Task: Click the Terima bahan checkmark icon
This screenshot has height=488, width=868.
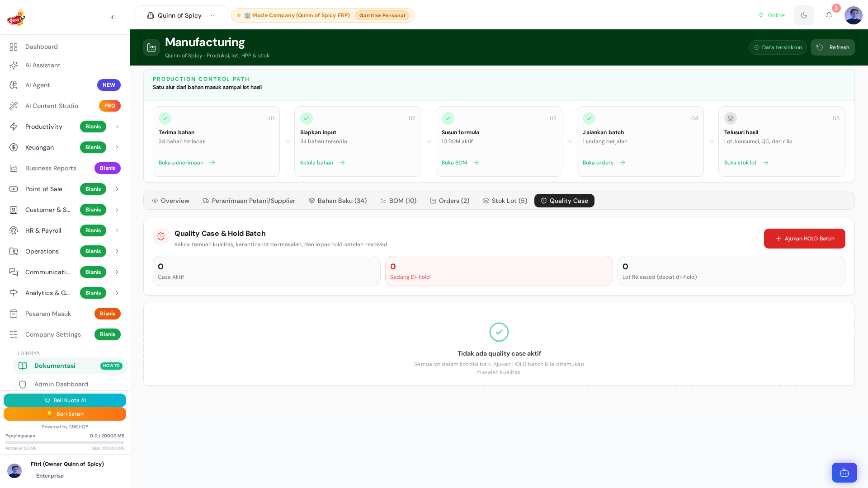Action: pyautogui.click(x=165, y=118)
